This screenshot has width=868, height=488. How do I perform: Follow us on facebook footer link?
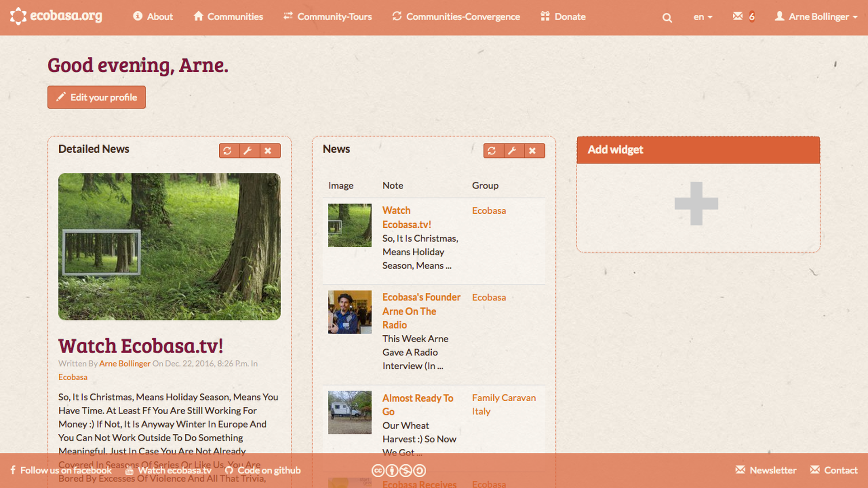click(x=61, y=470)
